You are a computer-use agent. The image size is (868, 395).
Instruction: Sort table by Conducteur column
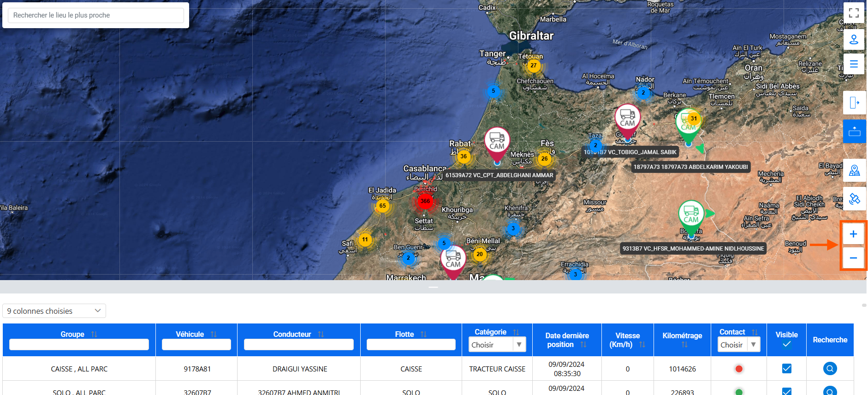pos(321,334)
